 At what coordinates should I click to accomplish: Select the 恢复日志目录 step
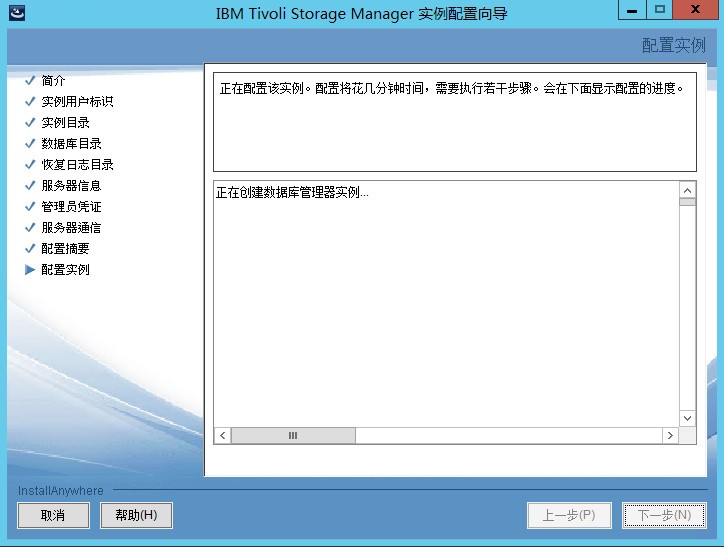pyautogui.click(x=77, y=165)
